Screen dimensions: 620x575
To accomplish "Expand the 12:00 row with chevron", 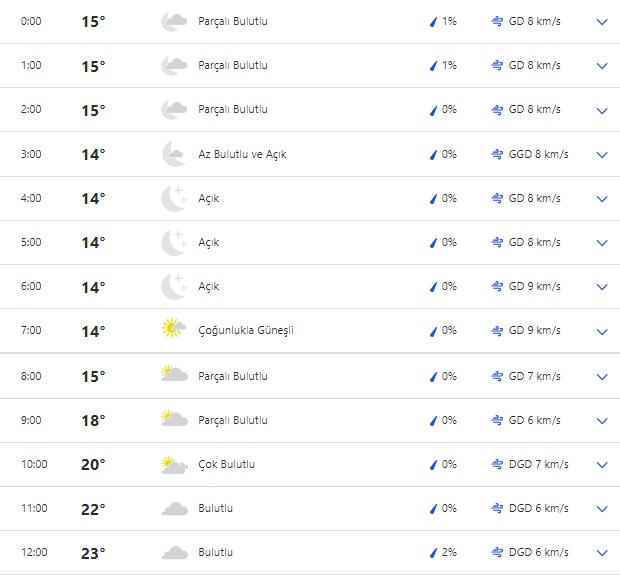I will click(602, 553).
